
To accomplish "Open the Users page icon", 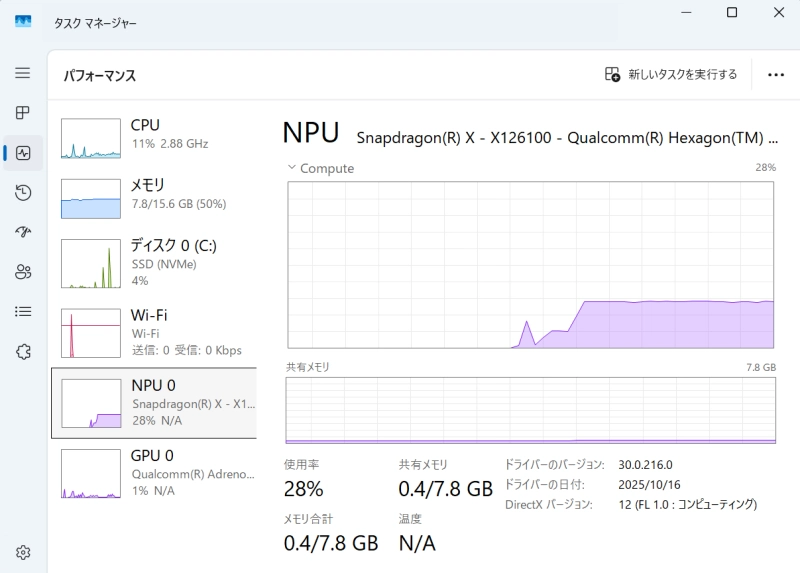I will click(x=23, y=271).
